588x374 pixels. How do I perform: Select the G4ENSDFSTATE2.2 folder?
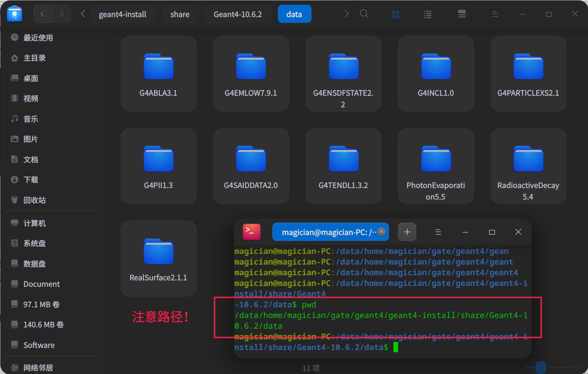click(x=343, y=74)
